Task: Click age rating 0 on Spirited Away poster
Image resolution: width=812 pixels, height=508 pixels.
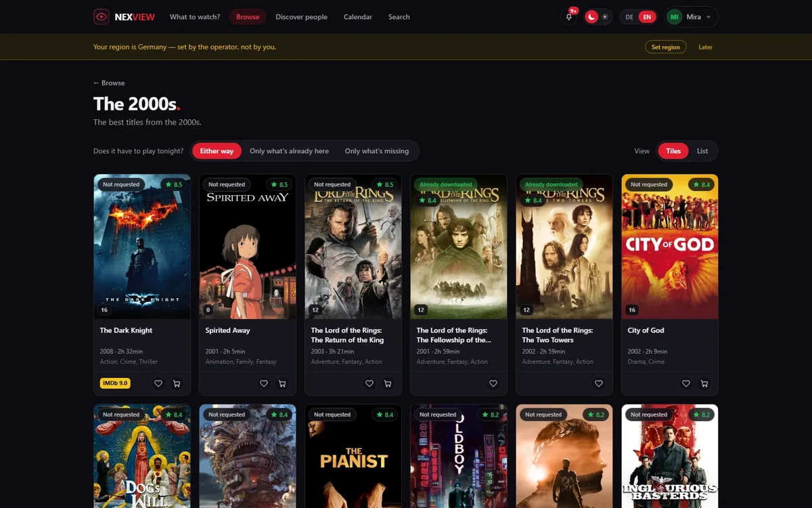Action: tap(208, 310)
